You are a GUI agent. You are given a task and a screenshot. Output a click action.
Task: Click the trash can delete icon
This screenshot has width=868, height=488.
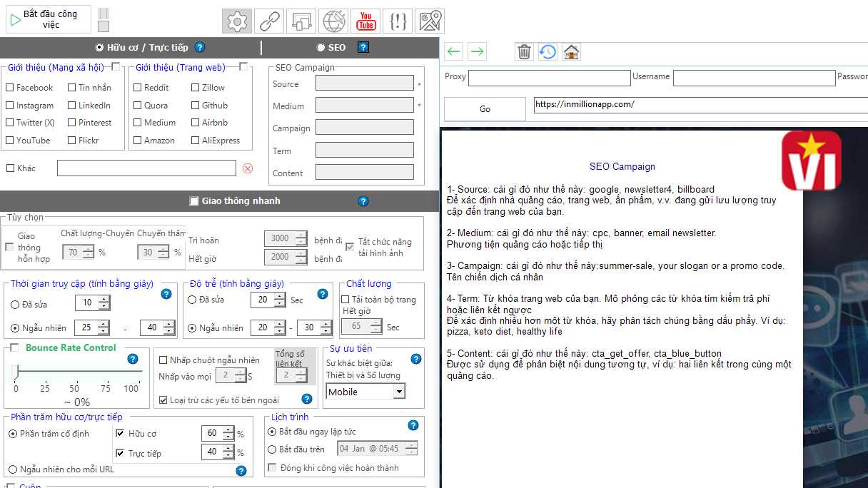(524, 51)
